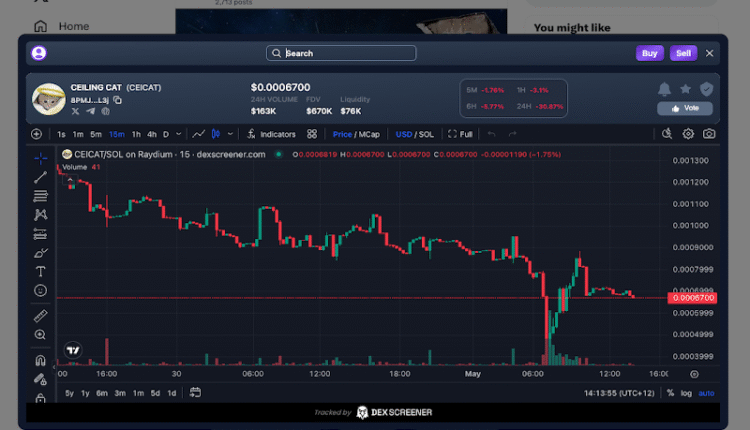Select the text annotation tool
This screenshot has height=430, width=750.
[x=40, y=271]
